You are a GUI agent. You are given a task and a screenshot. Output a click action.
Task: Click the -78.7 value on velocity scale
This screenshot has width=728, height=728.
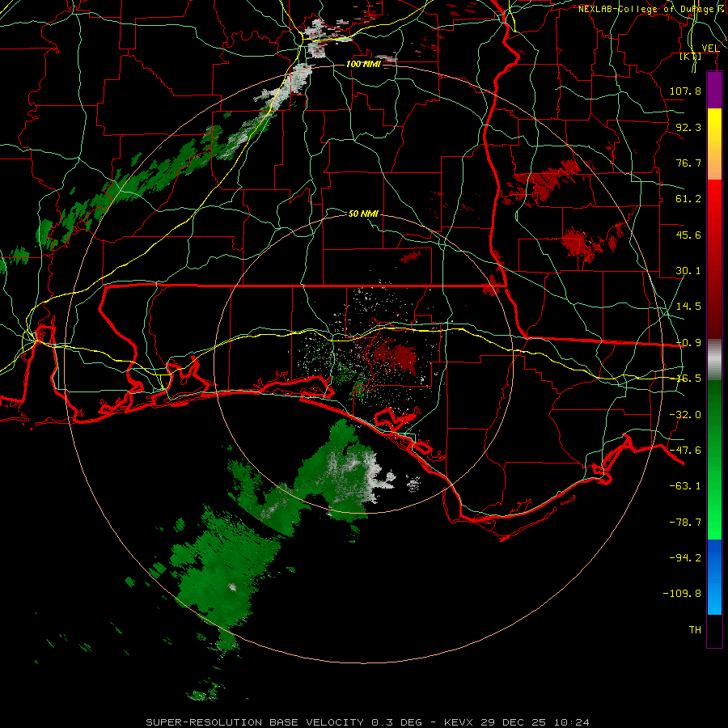click(x=685, y=523)
